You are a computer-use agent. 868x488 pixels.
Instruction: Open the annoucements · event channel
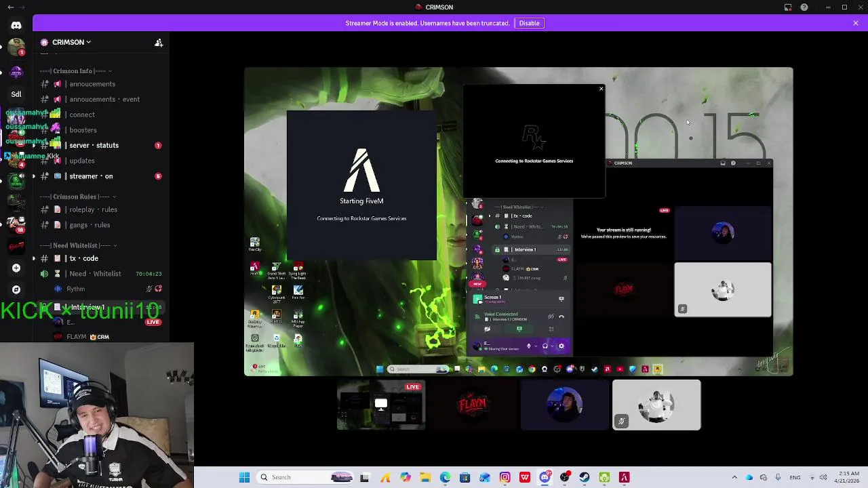coord(102,100)
